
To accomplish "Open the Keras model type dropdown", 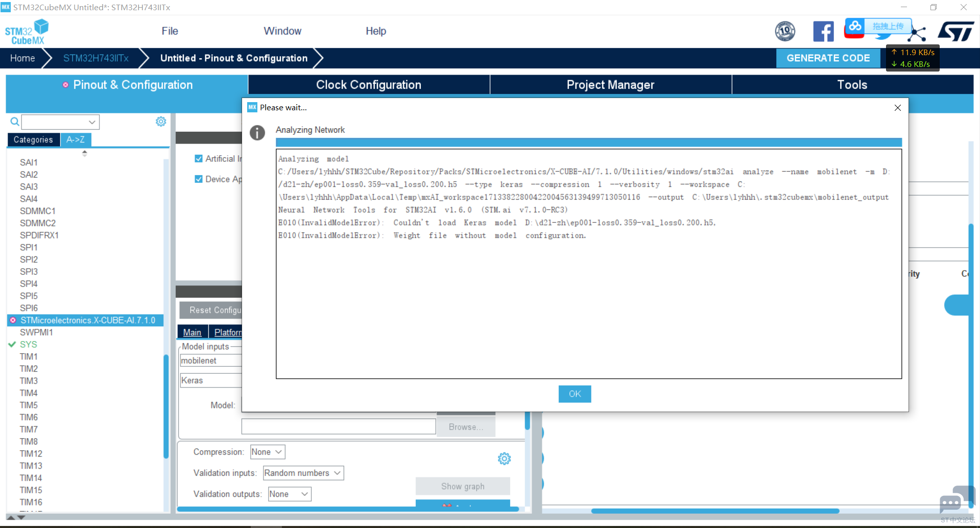I will click(210, 380).
